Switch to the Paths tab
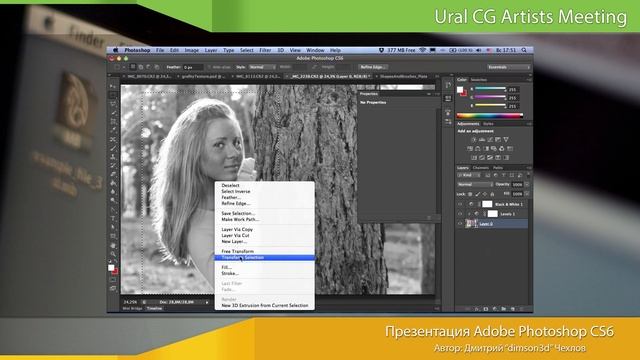Image resolution: width=640 pixels, height=360 pixels. point(498,168)
